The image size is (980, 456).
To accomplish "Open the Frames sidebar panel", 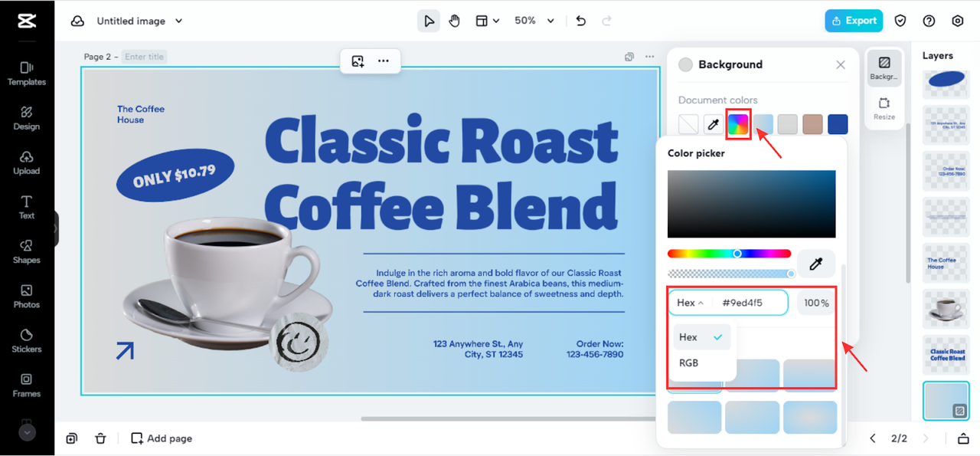I will pos(27,385).
